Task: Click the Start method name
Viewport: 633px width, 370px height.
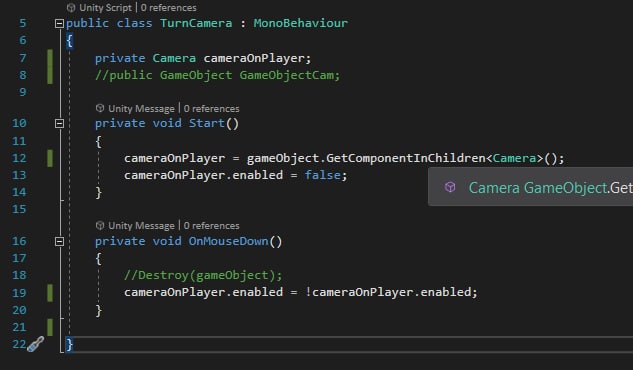Action: (207, 123)
